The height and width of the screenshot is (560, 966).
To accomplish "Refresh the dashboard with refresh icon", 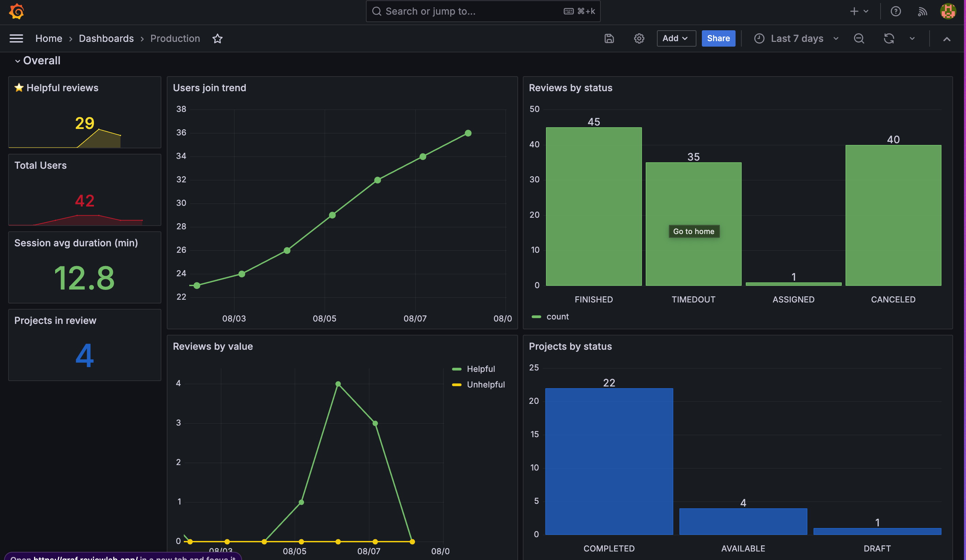I will coord(889,38).
